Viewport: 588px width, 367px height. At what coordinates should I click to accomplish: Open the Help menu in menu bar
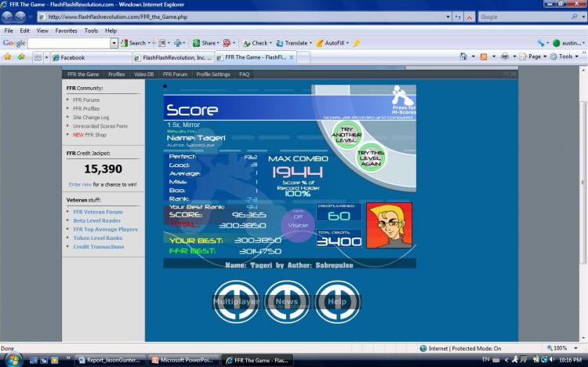(x=111, y=31)
